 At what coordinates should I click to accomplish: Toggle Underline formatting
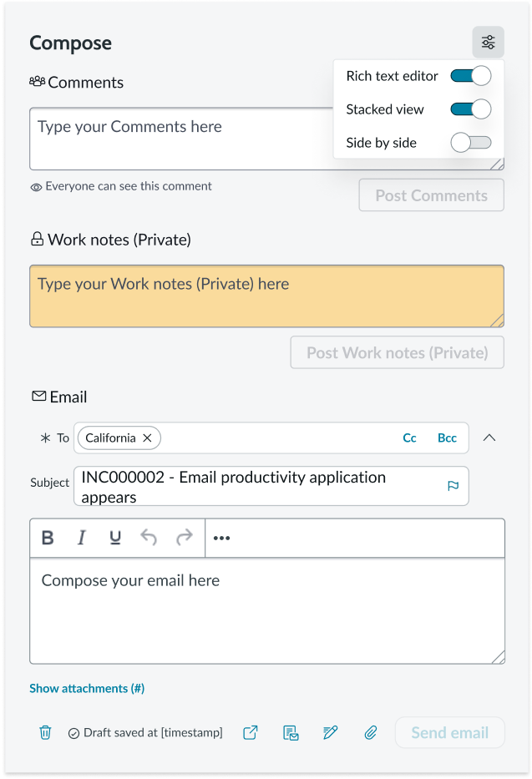[115, 538]
